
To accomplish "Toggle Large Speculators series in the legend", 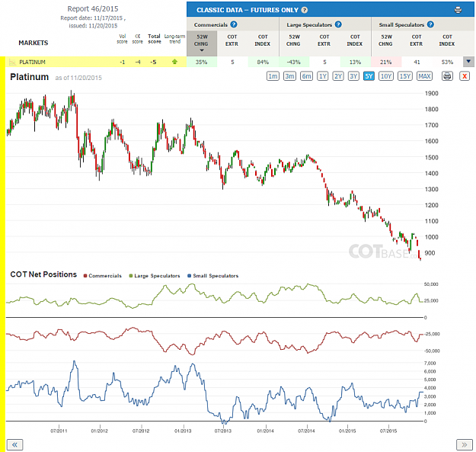I will pos(155,276).
